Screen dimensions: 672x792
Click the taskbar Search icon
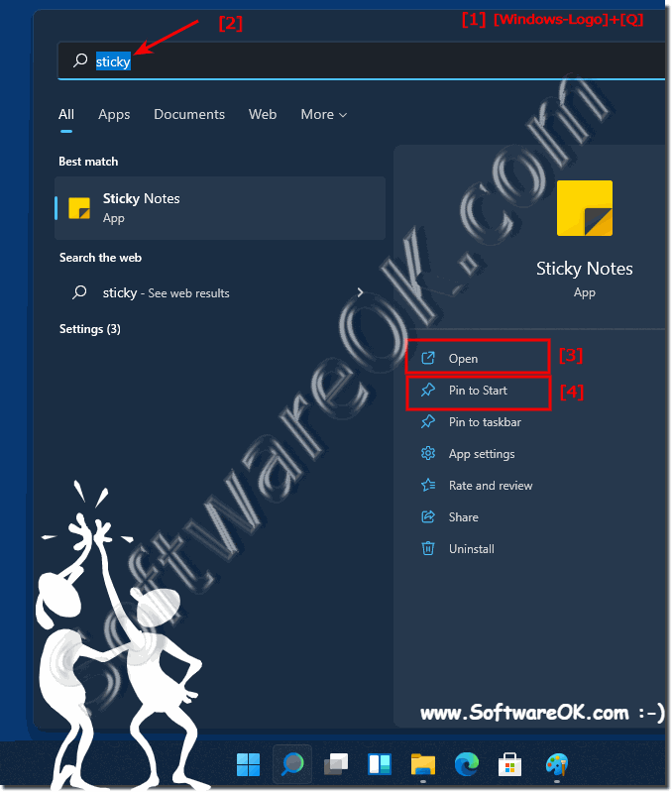(x=292, y=764)
